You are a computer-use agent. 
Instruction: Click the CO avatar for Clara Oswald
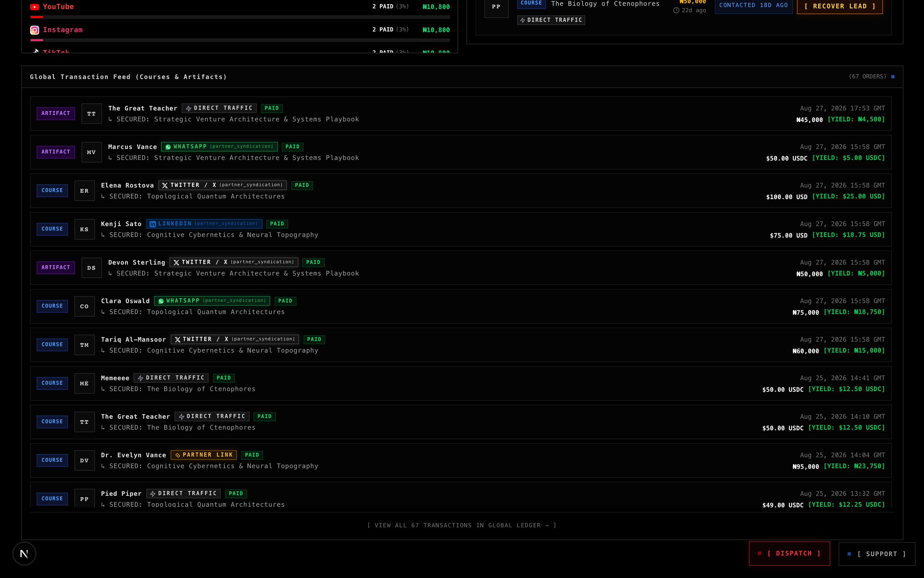(84, 306)
